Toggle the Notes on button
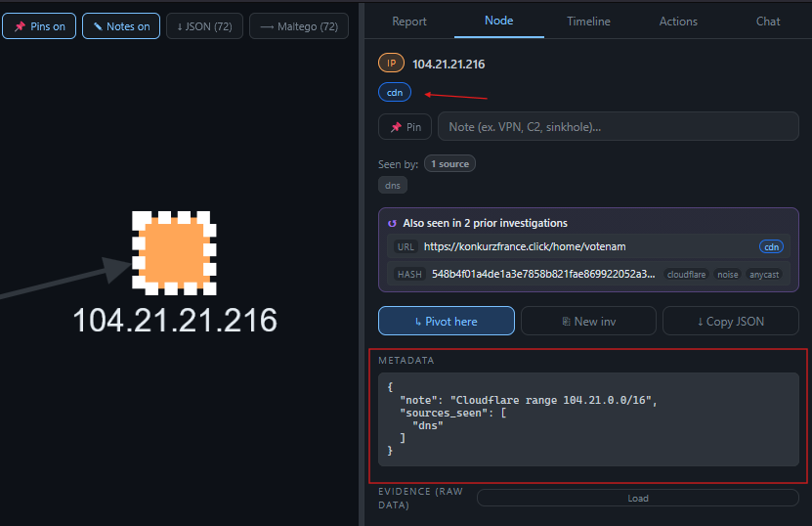This screenshot has height=526, width=812. click(121, 26)
